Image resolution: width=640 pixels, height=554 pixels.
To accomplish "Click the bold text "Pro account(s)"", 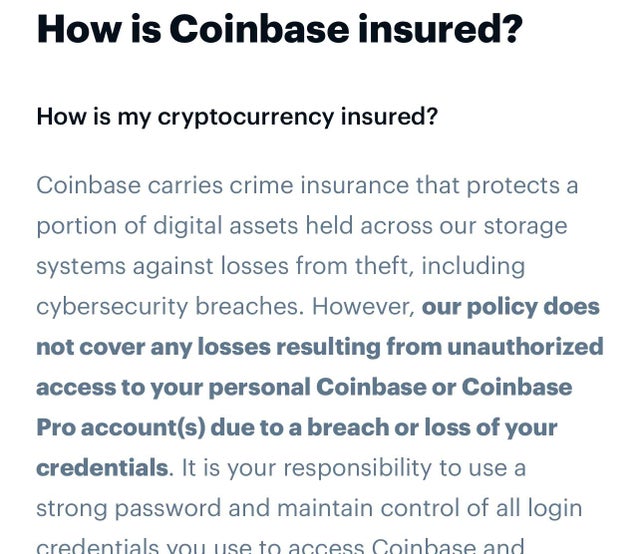I will [121, 428].
